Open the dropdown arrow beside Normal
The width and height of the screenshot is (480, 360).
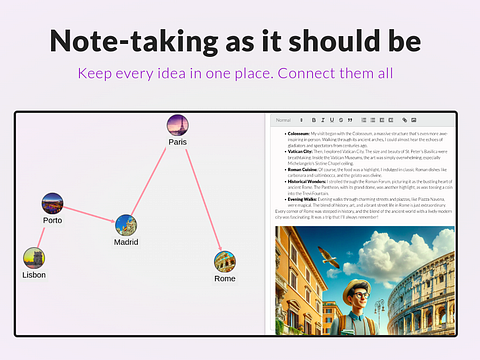pos(301,120)
